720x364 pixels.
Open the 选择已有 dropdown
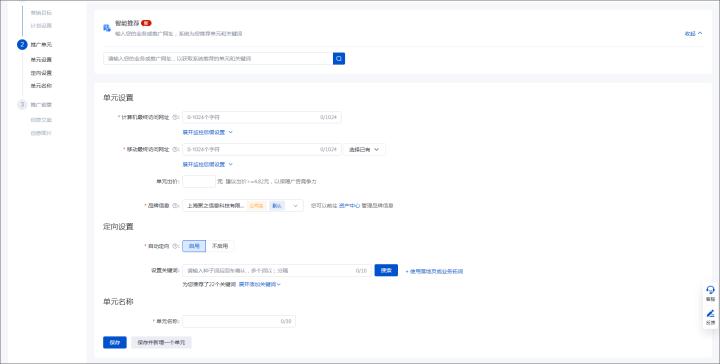click(x=364, y=150)
